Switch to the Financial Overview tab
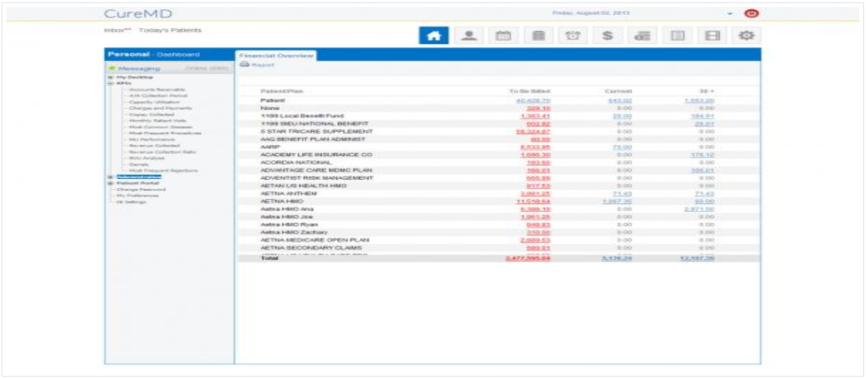 coord(276,56)
